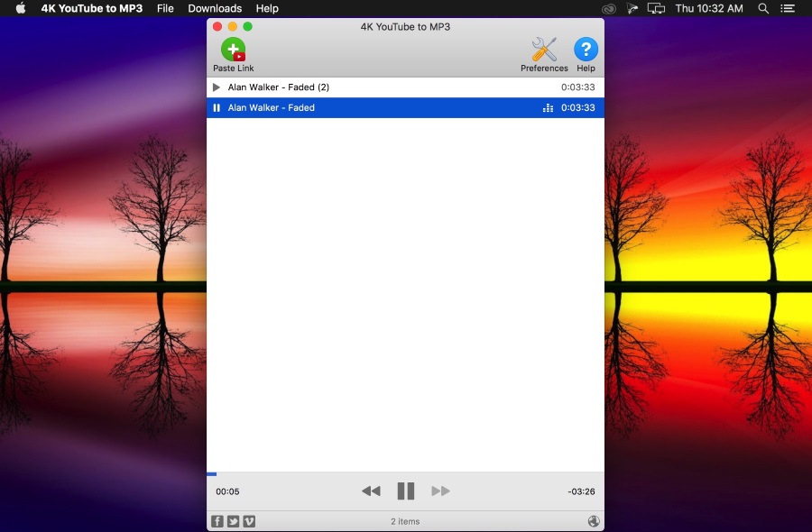Open the Twitter icon in the status bar

tap(233, 521)
